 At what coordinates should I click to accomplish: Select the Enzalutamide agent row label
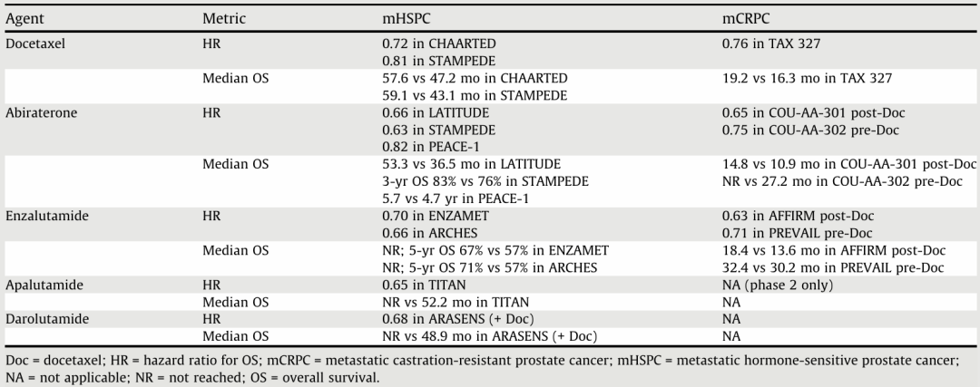44,215
